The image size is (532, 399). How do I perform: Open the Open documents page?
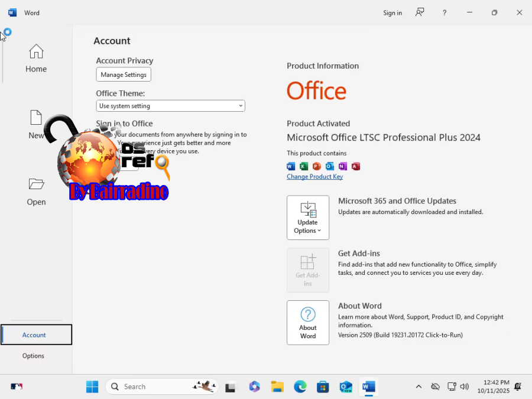[36, 192]
